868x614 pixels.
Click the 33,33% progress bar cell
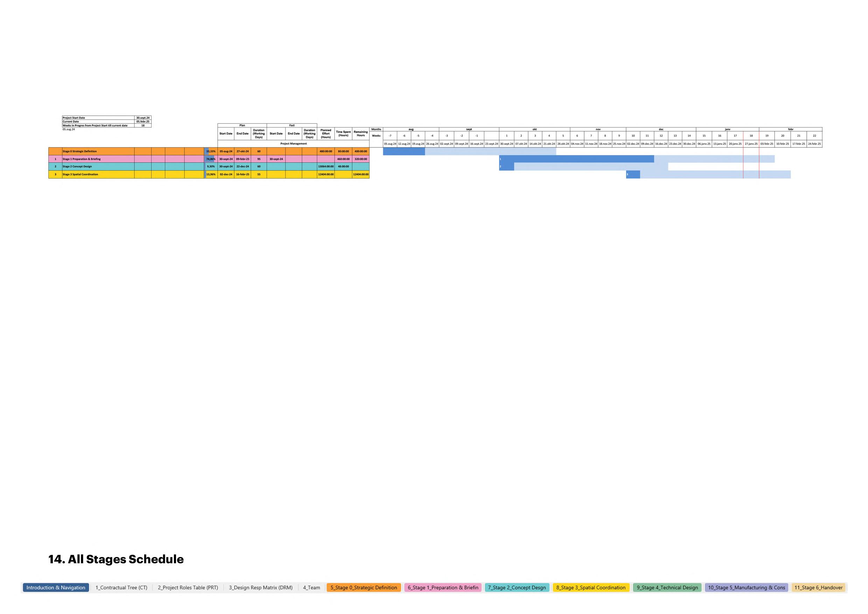pos(211,151)
